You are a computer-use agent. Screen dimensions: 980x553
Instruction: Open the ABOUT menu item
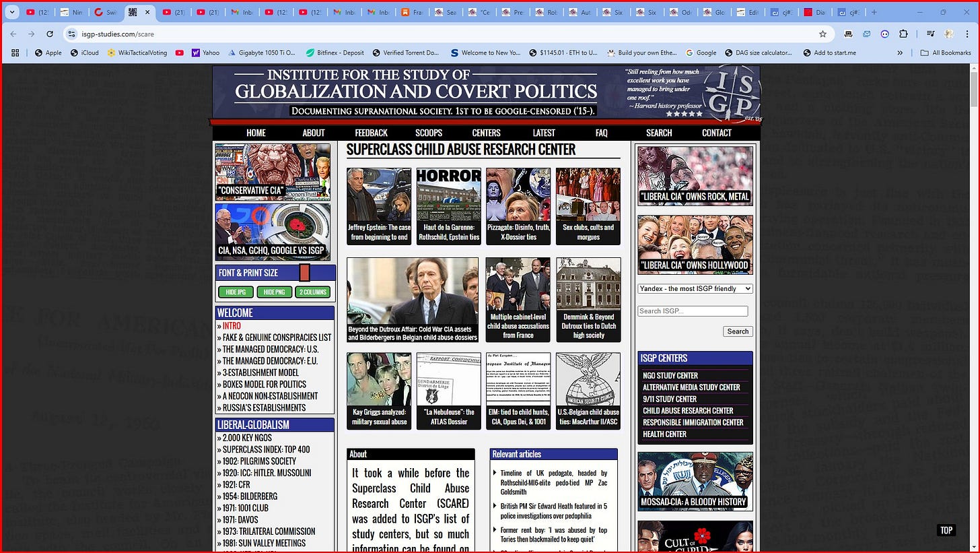click(x=314, y=133)
